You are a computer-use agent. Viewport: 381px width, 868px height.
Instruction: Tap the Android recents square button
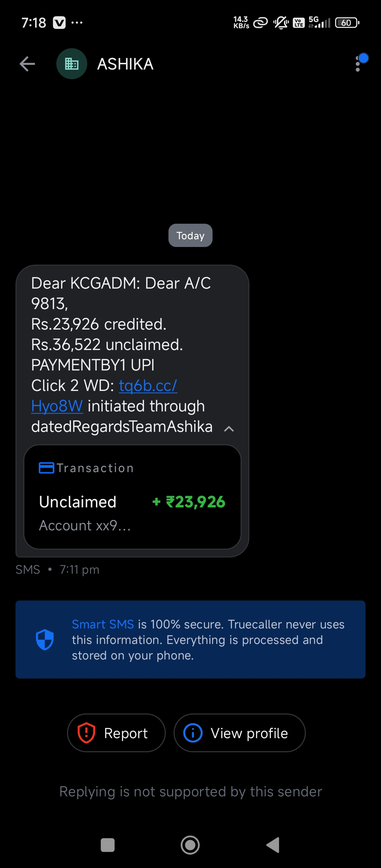108,845
